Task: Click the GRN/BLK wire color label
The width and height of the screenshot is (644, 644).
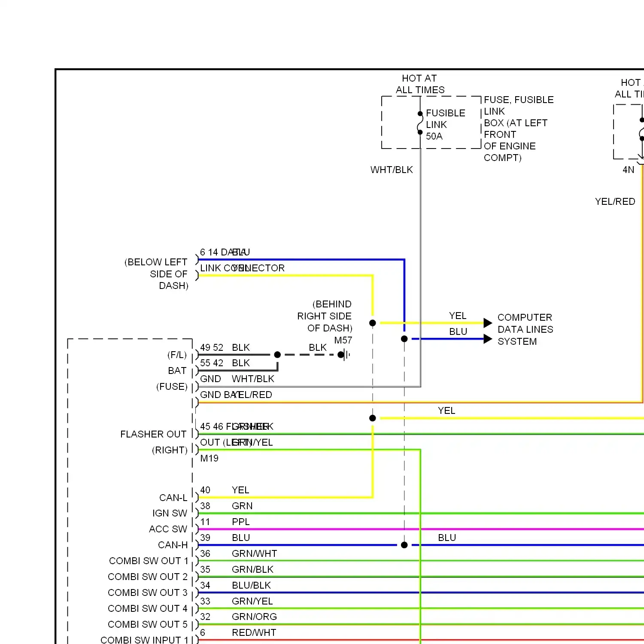Action: pyautogui.click(x=252, y=570)
